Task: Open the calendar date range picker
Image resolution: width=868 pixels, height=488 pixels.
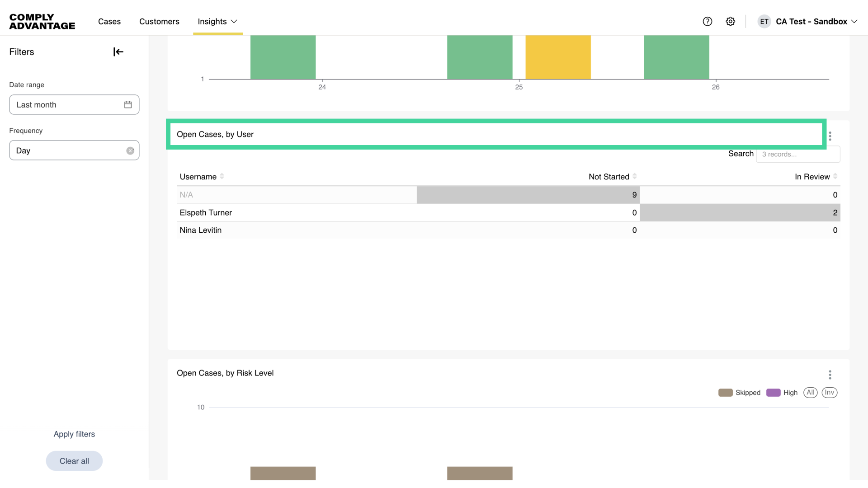Action: point(128,105)
